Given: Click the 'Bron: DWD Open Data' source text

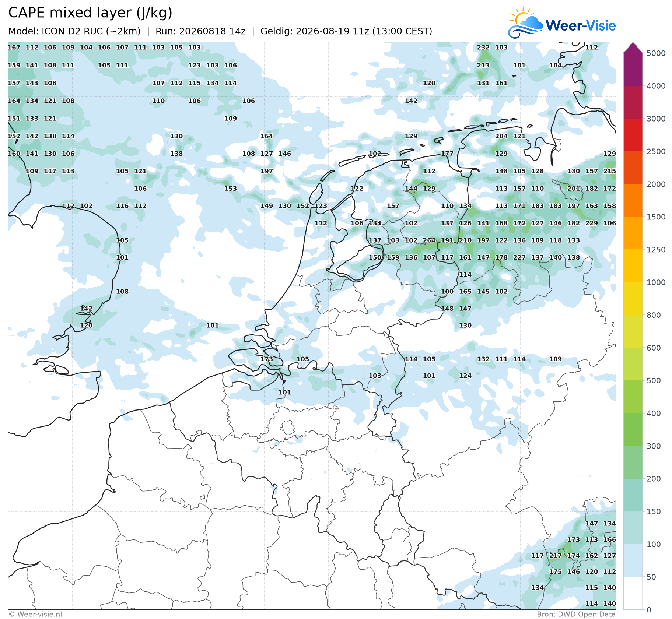Looking at the screenshot, I should click(x=576, y=614).
